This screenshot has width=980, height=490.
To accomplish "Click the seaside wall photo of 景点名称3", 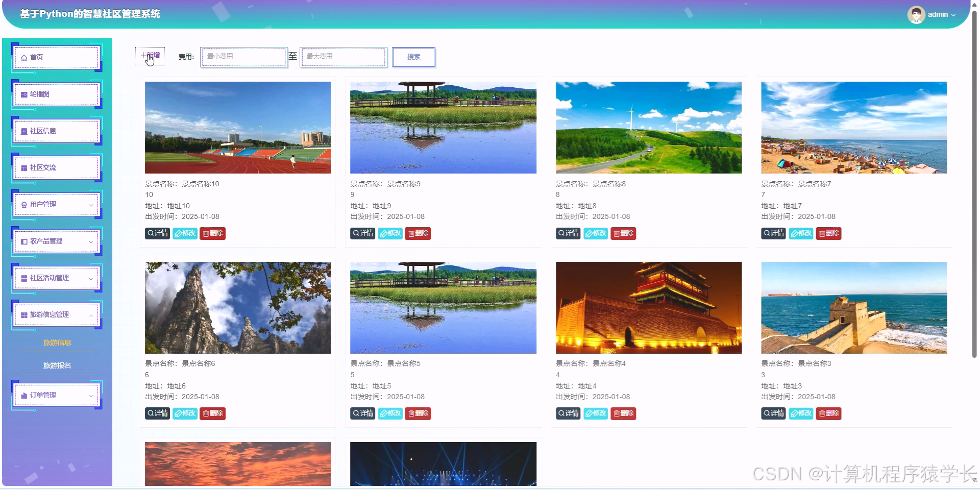I will pyautogui.click(x=854, y=308).
